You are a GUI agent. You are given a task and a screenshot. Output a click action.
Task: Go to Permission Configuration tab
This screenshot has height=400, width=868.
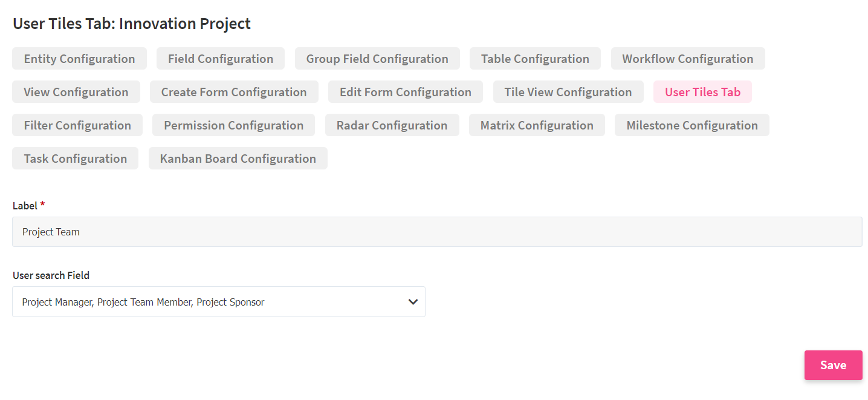[x=233, y=125]
